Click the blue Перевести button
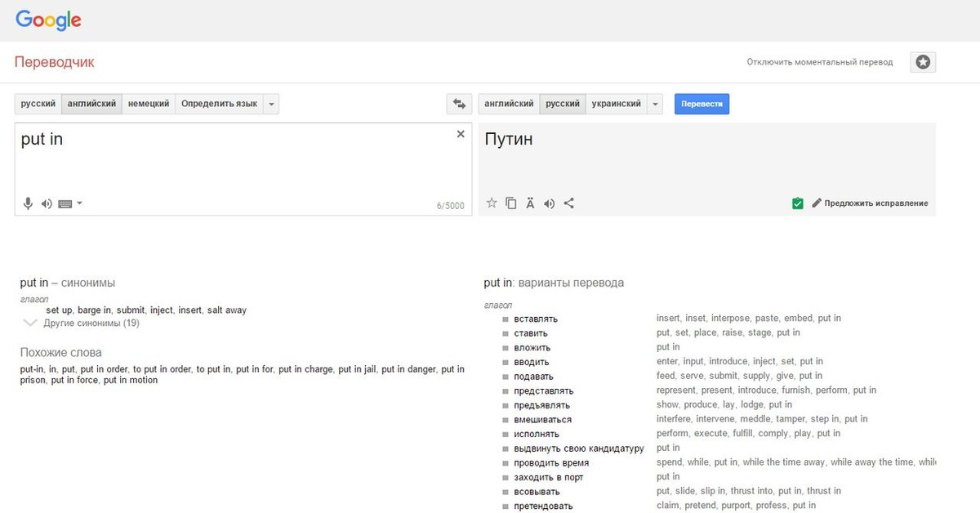The height and width of the screenshot is (513, 980). pos(702,104)
